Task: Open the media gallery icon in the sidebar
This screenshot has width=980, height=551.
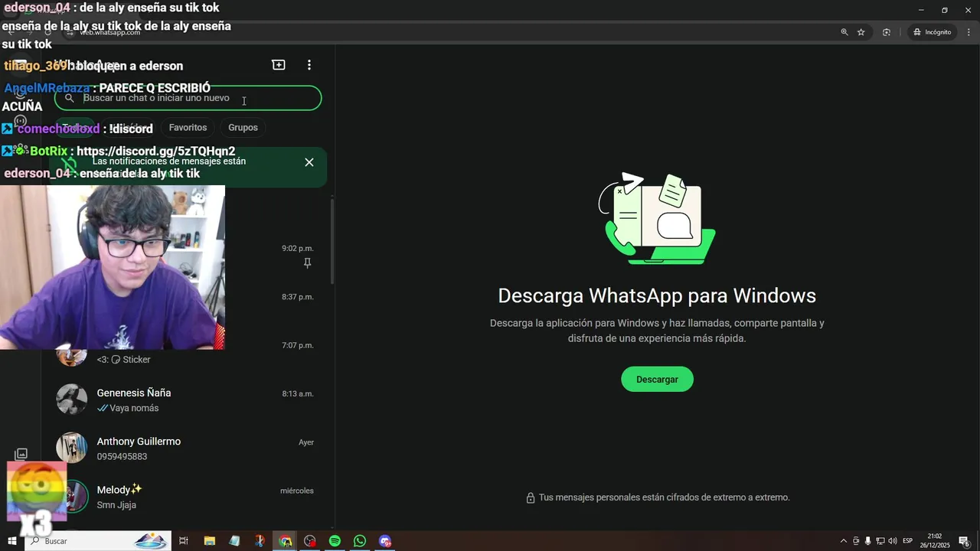Action: point(21,455)
